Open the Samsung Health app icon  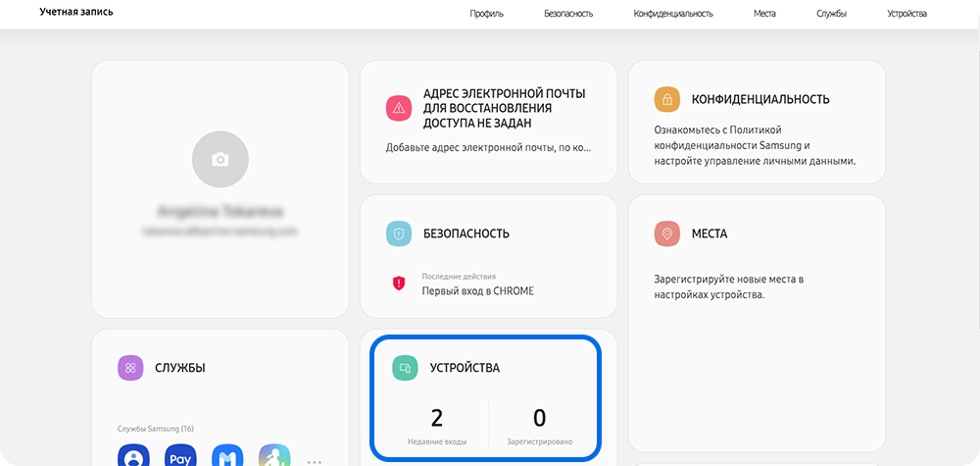[274, 455]
